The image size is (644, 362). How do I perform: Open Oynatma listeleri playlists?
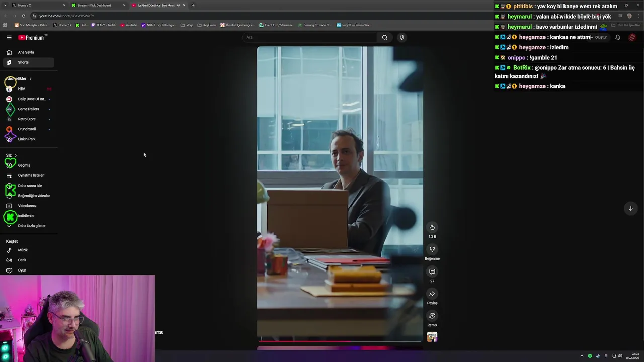[28, 175]
